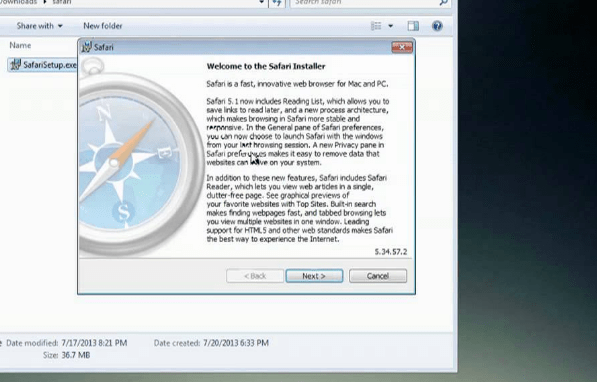The image size is (597, 382).
Task: Click the Safari installer title bar icon
Action: pos(86,47)
